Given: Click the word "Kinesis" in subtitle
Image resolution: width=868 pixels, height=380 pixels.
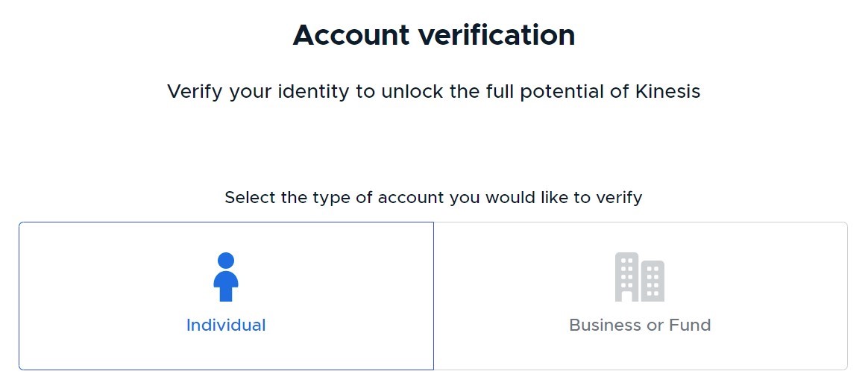Looking at the screenshot, I should coord(667,91).
